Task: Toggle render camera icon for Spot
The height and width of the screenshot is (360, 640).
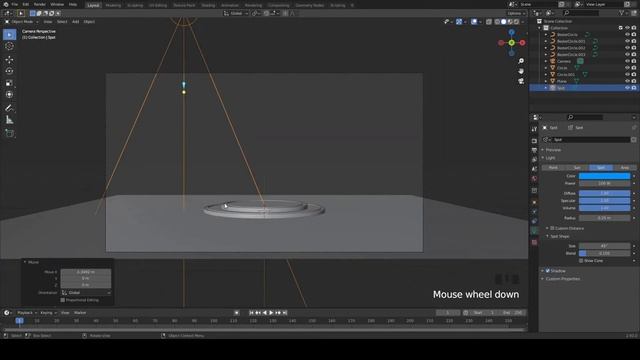Action: (634, 88)
